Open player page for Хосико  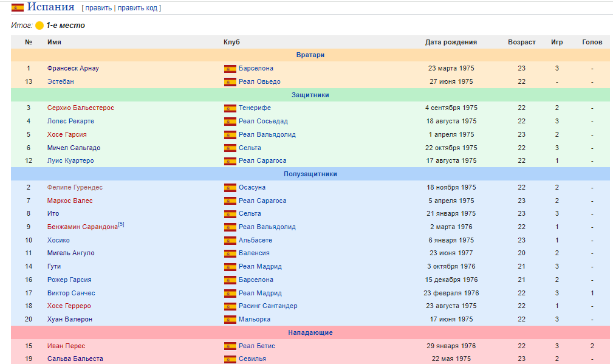pyautogui.click(x=58, y=241)
